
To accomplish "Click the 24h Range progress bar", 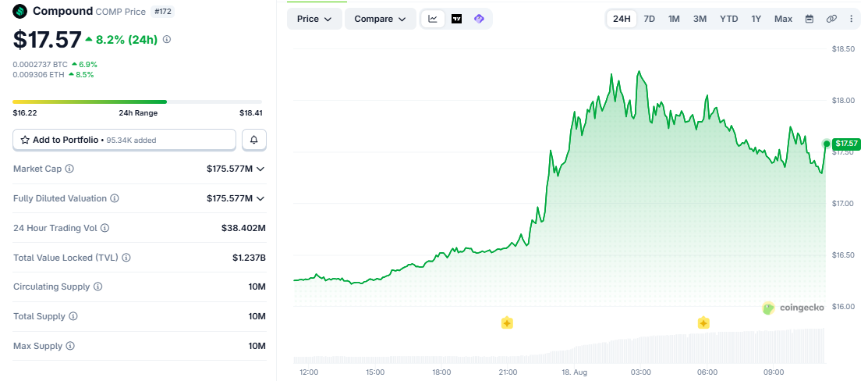I will (137, 102).
